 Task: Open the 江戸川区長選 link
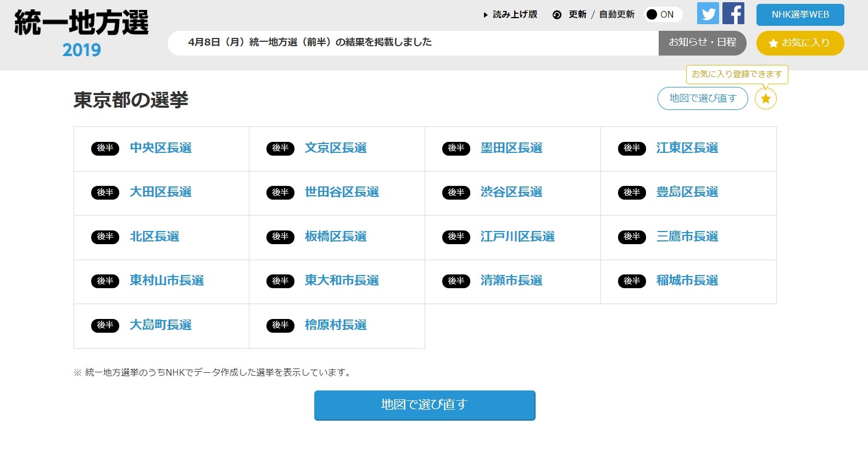click(517, 236)
